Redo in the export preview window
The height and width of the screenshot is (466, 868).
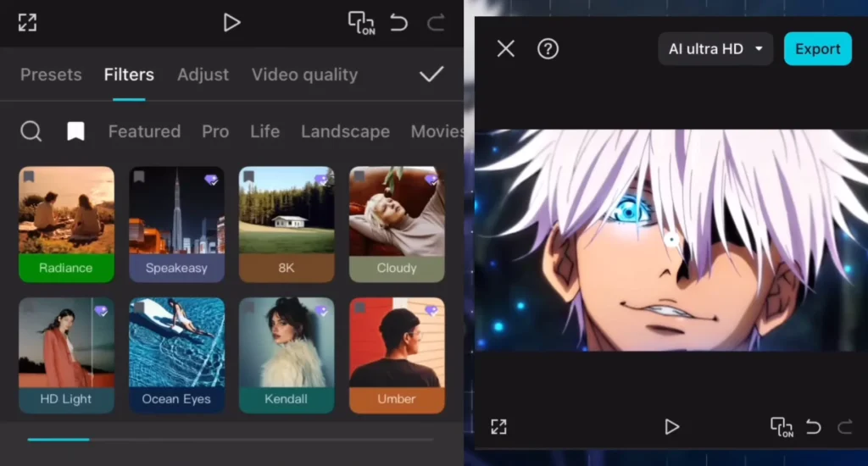point(845,427)
